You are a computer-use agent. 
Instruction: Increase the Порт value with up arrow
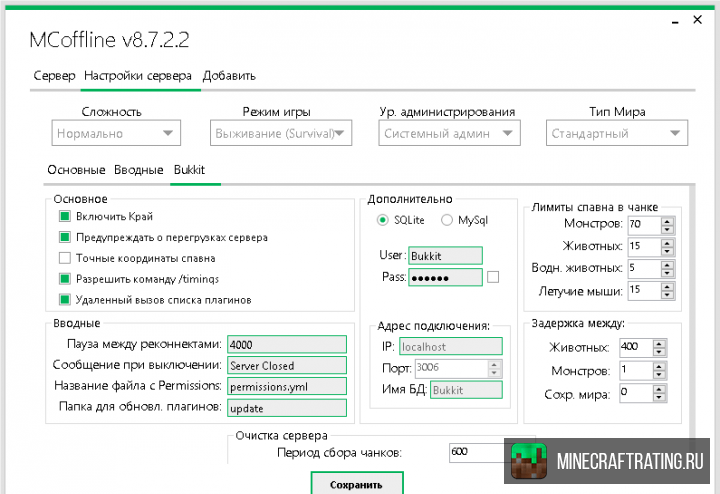point(495,365)
